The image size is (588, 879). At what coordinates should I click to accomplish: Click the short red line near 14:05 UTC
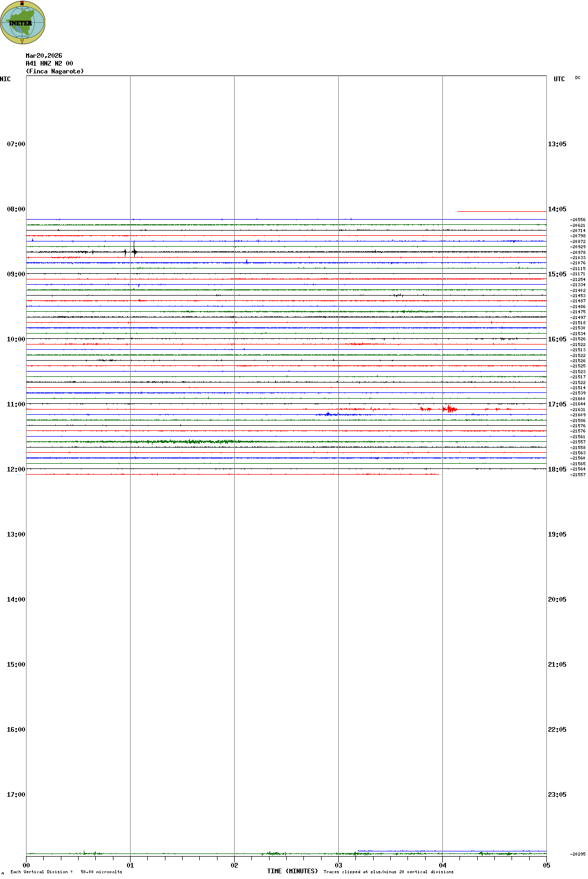501,211
